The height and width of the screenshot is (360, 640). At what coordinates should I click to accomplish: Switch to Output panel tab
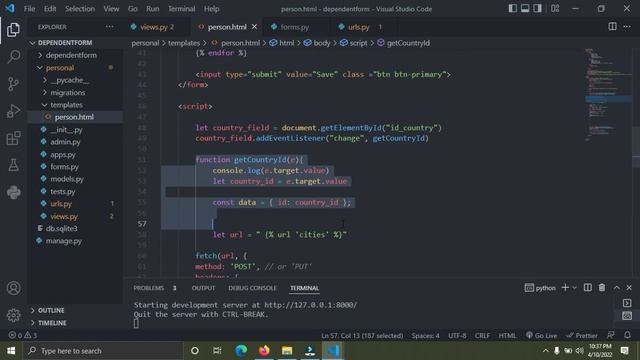(x=203, y=288)
